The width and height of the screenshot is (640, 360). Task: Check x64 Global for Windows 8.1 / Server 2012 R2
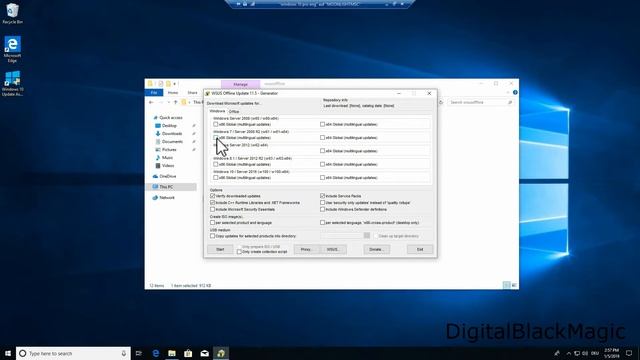pos(322,164)
